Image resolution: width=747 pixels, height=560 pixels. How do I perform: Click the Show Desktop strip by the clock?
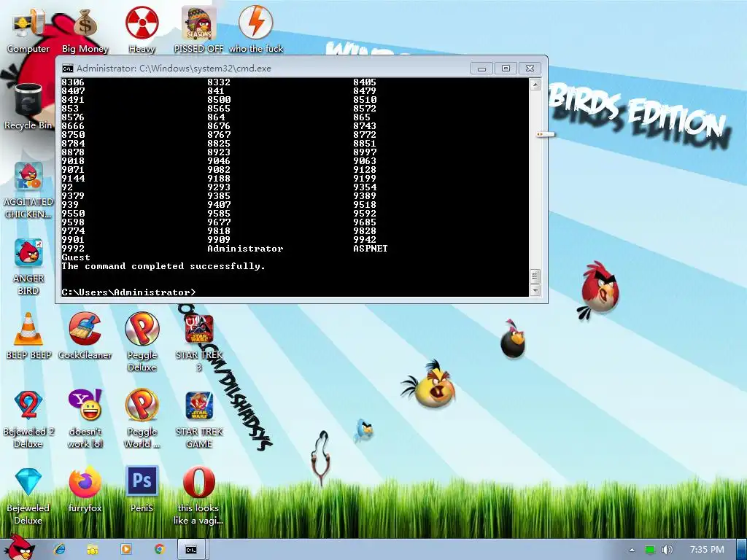[x=742, y=550]
